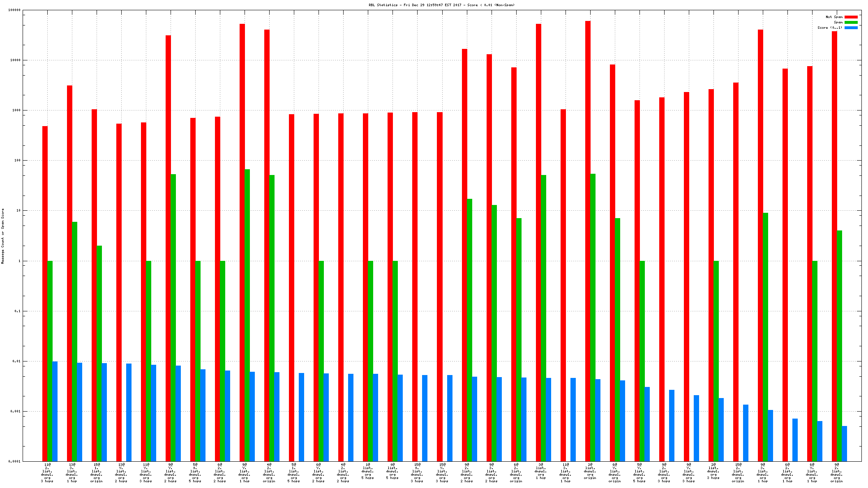Click the '0@ list.dnswl.org 5 hops' axis label

click(x=392, y=471)
